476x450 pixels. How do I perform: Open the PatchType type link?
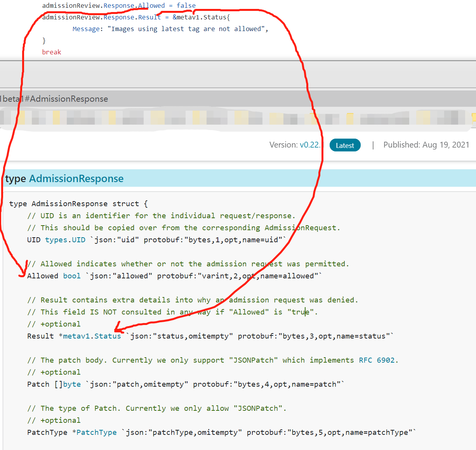[97, 432]
